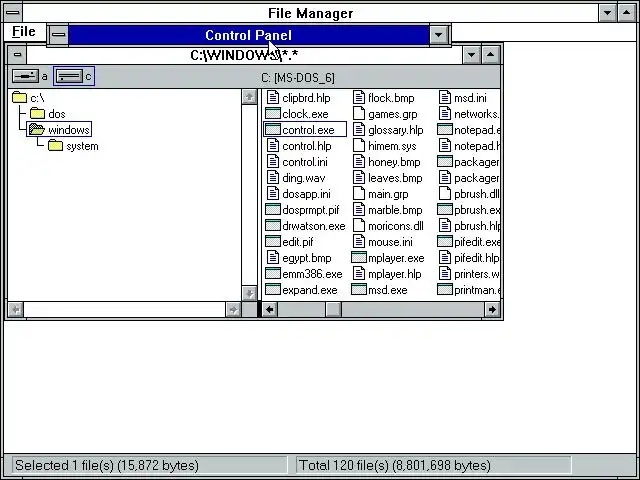Select the mouse.ini file name
Screen dimensions: 640x480
pos(390,242)
